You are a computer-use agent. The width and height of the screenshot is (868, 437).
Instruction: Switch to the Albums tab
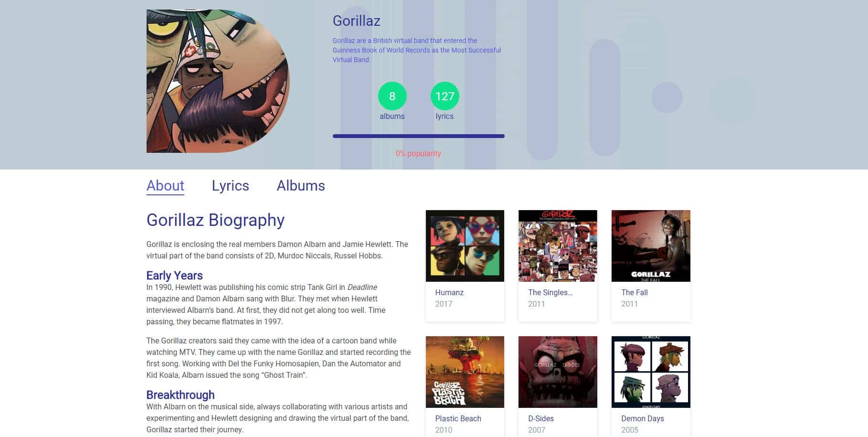(x=301, y=186)
